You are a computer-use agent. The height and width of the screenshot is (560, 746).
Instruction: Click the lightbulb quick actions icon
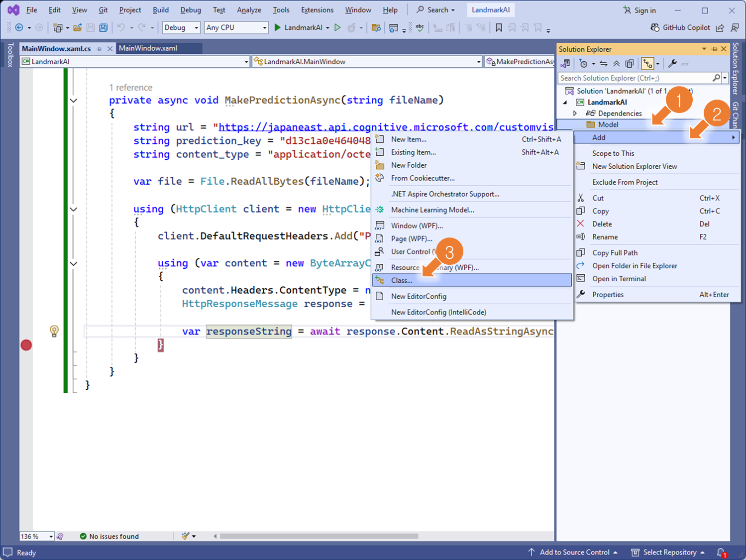(54, 331)
